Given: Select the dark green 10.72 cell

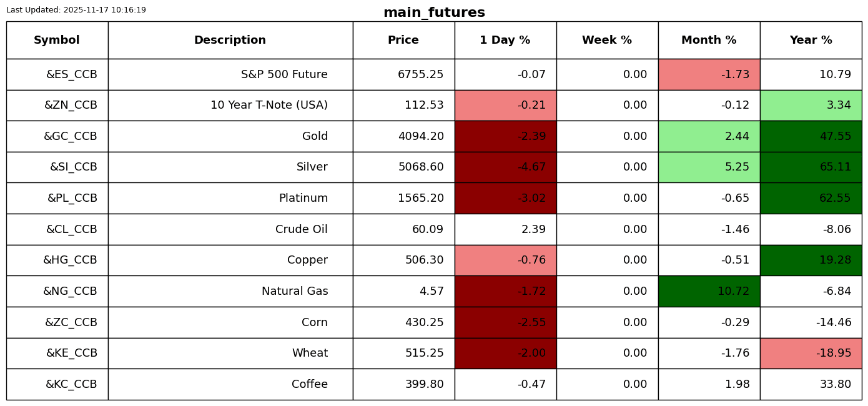Looking at the screenshot, I should pos(709,292).
